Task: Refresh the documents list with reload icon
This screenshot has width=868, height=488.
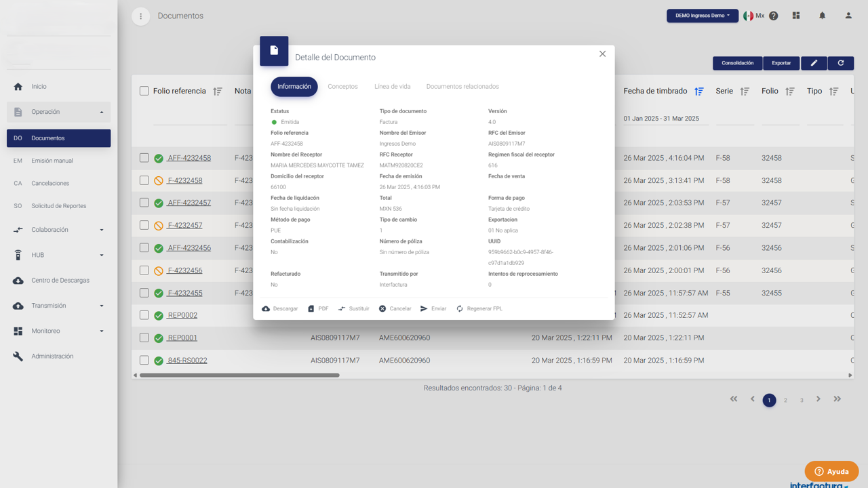Action: coord(841,62)
